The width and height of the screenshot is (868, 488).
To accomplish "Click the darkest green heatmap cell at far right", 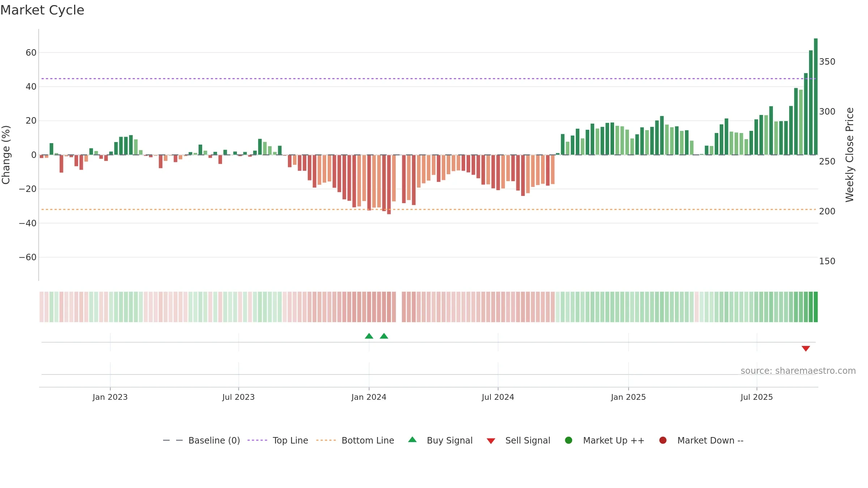I will coord(816,307).
